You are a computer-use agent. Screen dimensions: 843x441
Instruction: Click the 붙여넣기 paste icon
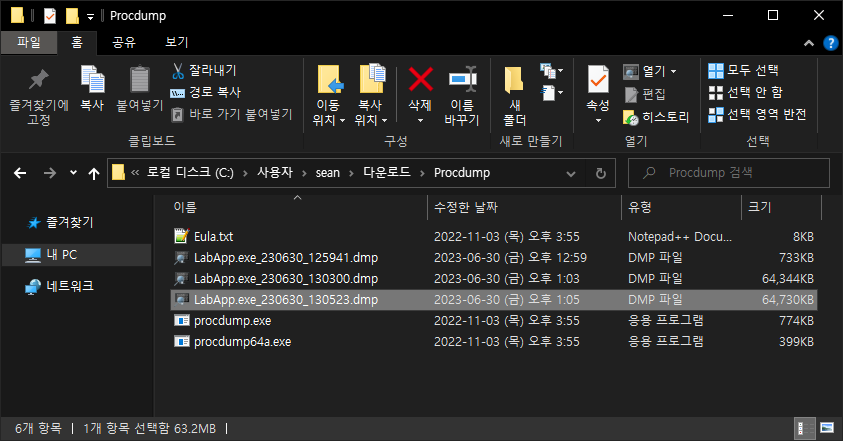tap(140, 79)
